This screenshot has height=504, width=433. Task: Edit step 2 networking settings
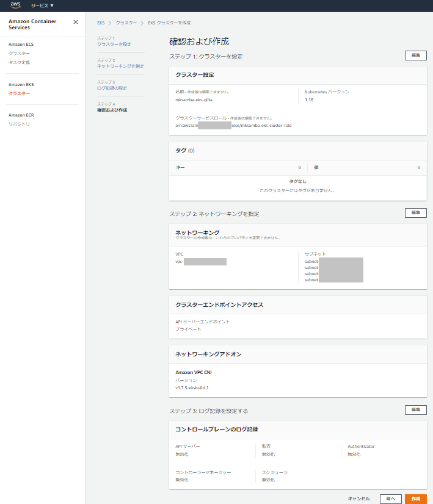click(x=416, y=213)
